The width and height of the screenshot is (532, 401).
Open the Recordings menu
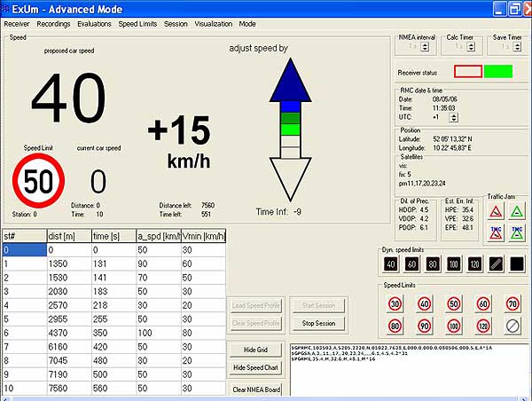point(53,24)
